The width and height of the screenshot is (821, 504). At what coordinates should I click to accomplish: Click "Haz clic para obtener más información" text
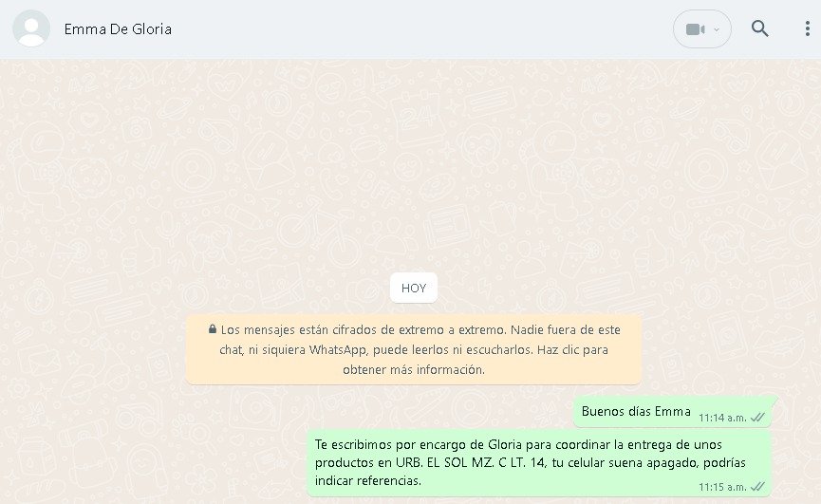(x=476, y=360)
